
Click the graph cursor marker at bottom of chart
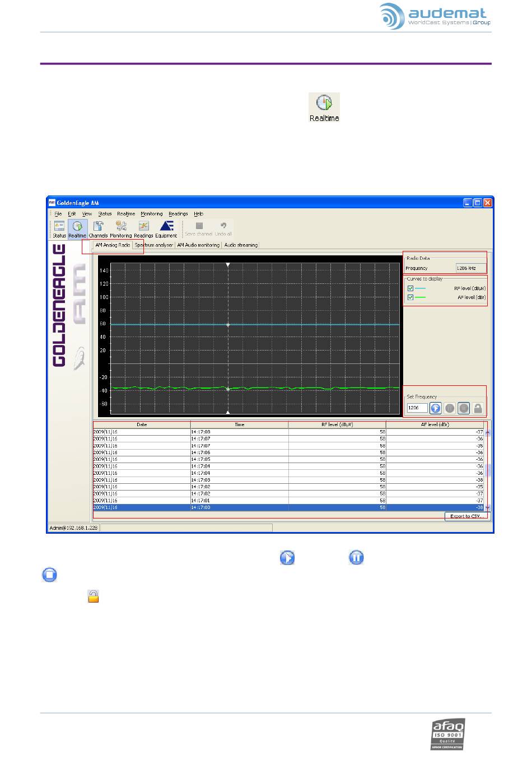(x=228, y=413)
